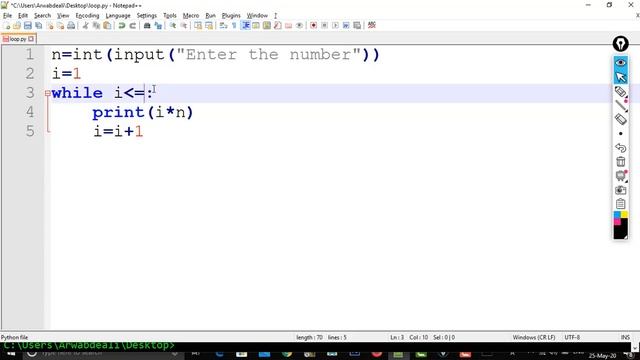Collapse the while loop fold marker

48,93
